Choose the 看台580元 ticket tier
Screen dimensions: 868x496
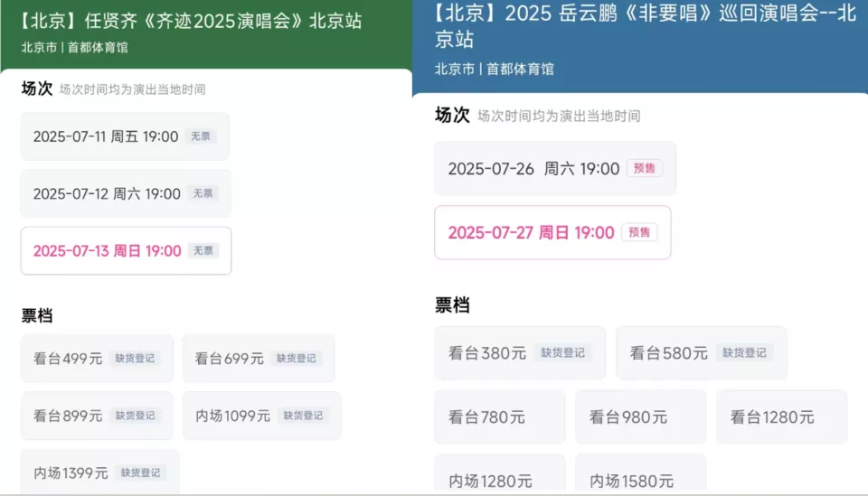click(701, 352)
